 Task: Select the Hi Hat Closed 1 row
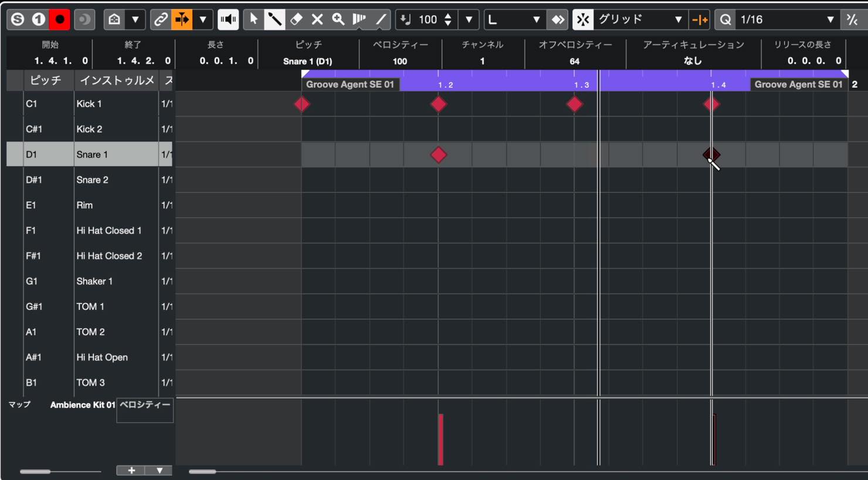(x=89, y=231)
